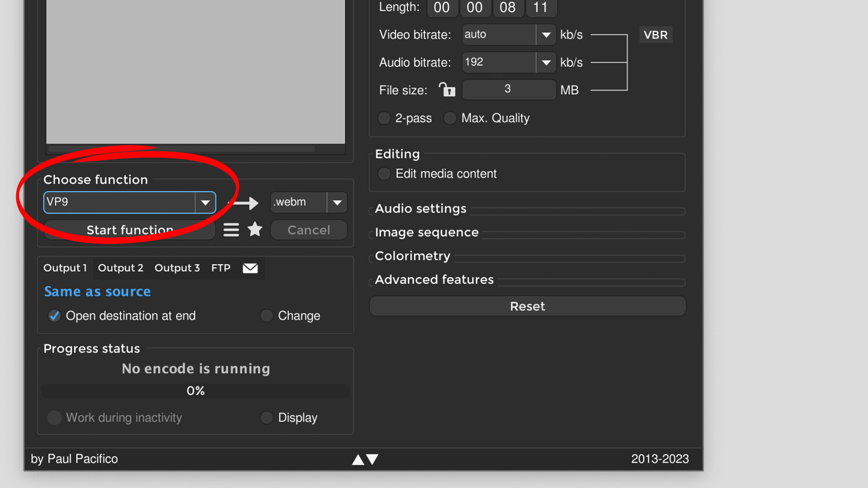868x488 pixels.
Task: Uncheck Open destination at end
Action: point(54,315)
